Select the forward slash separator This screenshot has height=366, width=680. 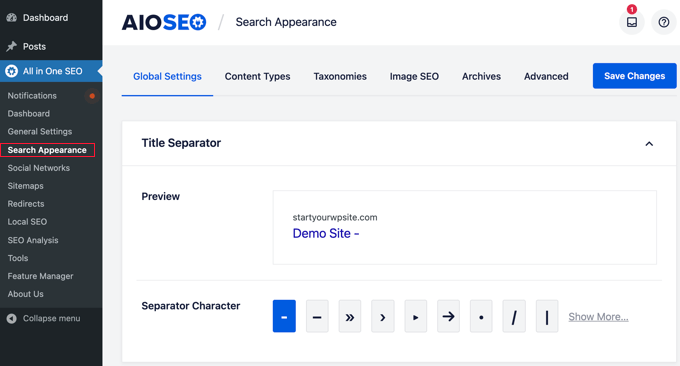(514, 316)
